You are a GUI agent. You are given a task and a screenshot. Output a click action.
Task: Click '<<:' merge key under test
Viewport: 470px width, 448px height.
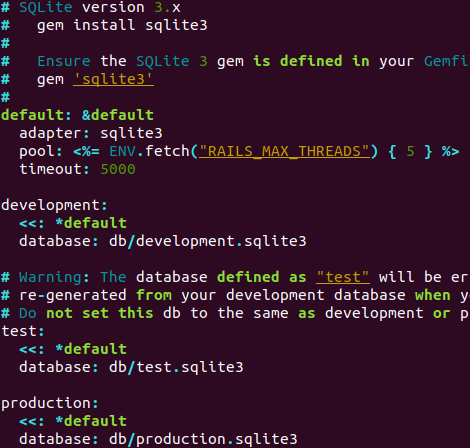coord(32,349)
